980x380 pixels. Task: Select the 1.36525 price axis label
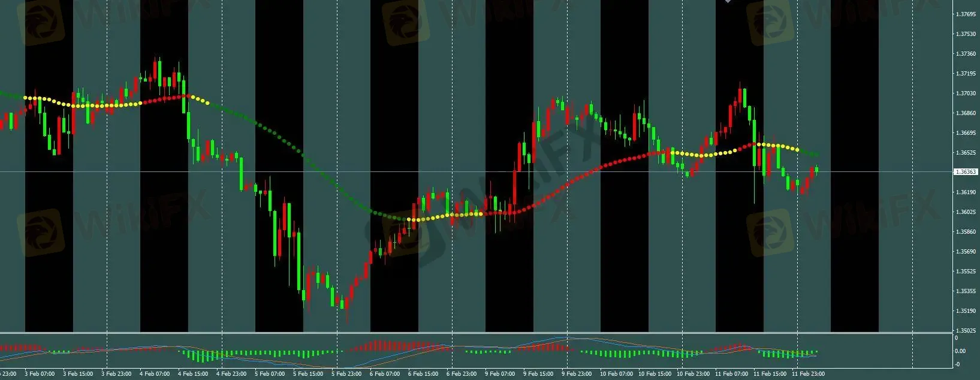click(x=966, y=153)
